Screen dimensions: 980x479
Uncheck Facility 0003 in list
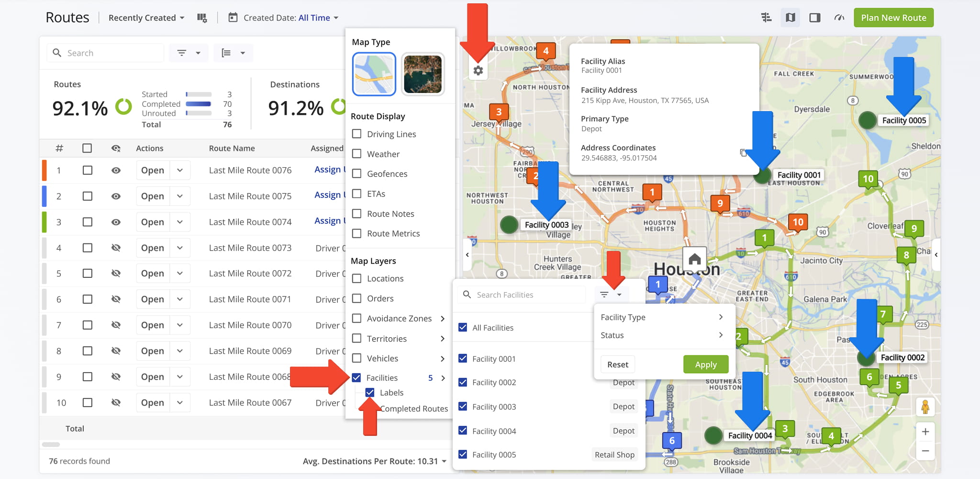(x=463, y=406)
